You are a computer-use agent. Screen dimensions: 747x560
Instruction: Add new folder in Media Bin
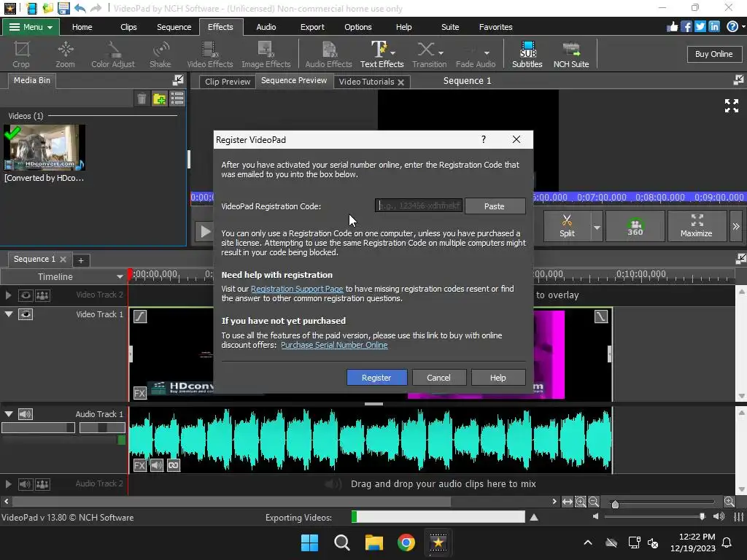tap(160, 98)
